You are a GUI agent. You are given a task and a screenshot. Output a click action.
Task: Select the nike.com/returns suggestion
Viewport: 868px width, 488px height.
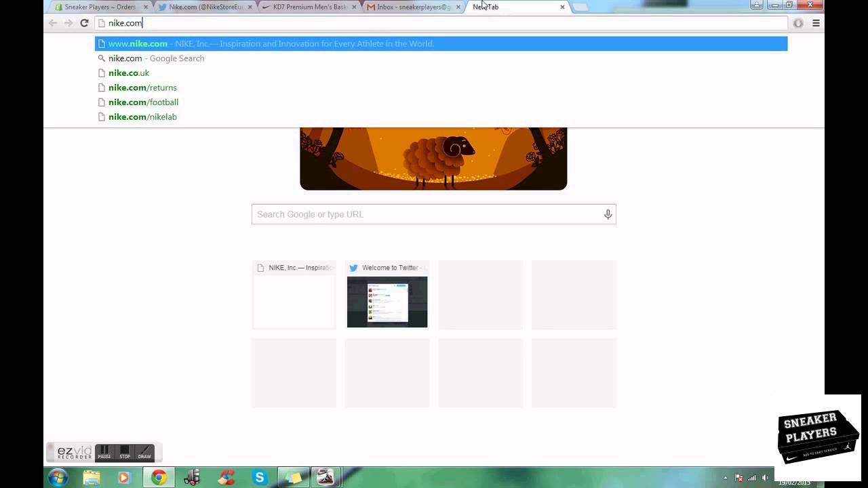click(441, 87)
